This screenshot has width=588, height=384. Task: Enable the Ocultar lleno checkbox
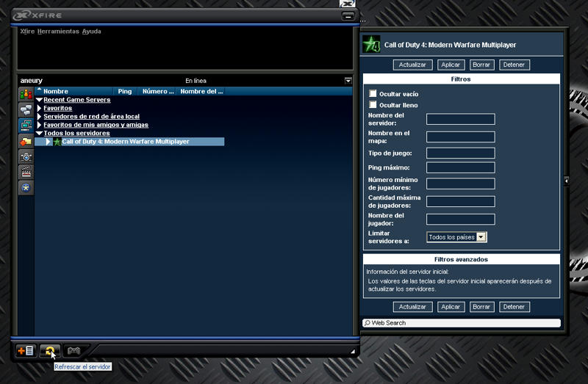click(x=373, y=104)
